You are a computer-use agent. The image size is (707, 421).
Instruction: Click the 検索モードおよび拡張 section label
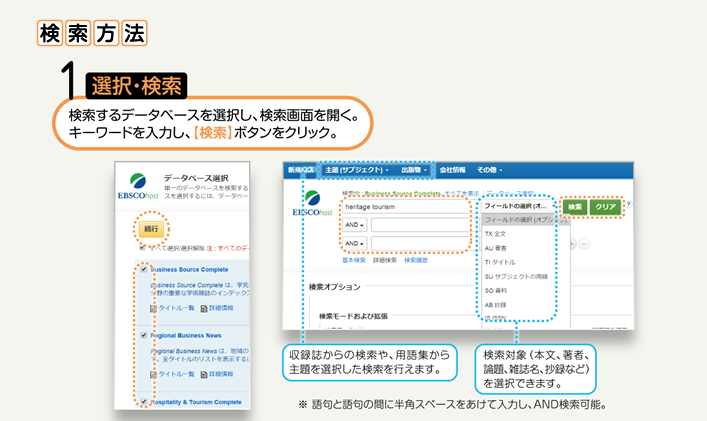(353, 316)
